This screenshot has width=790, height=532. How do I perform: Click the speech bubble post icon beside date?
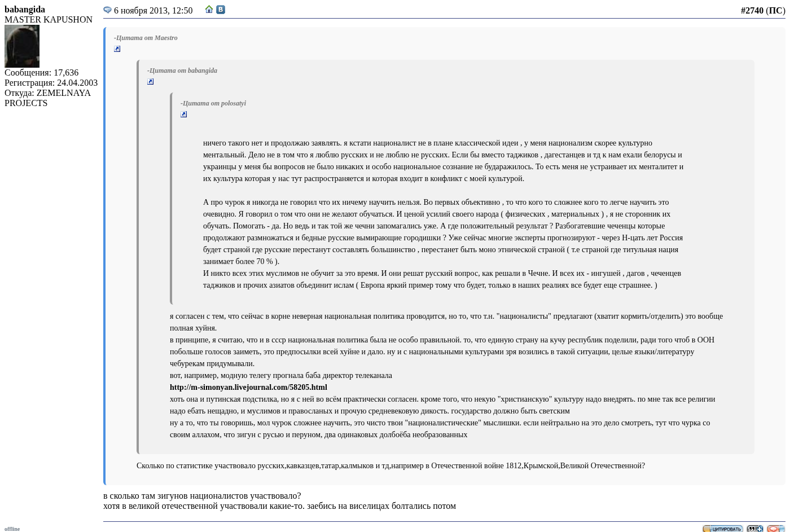(x=107, y=10)
